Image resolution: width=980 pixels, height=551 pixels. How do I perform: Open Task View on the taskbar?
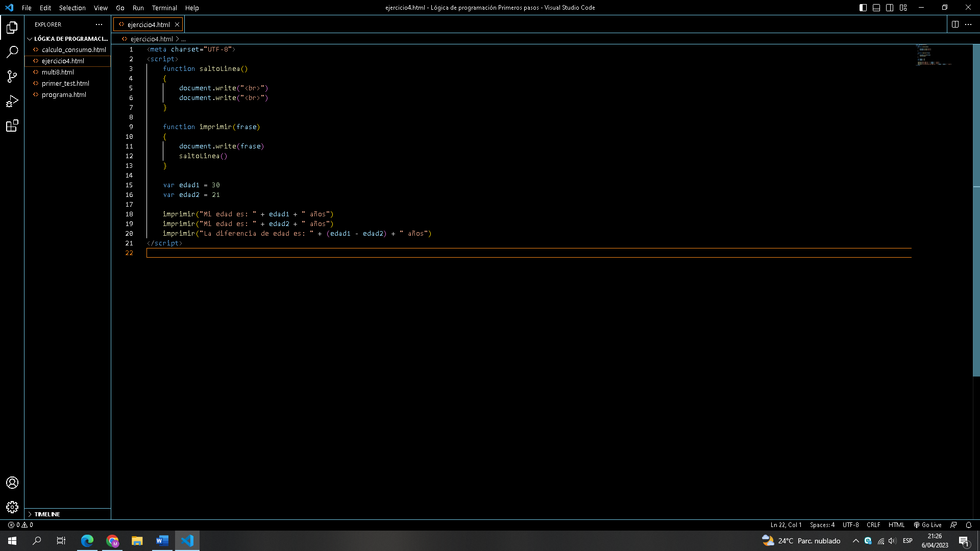point(61,541)
